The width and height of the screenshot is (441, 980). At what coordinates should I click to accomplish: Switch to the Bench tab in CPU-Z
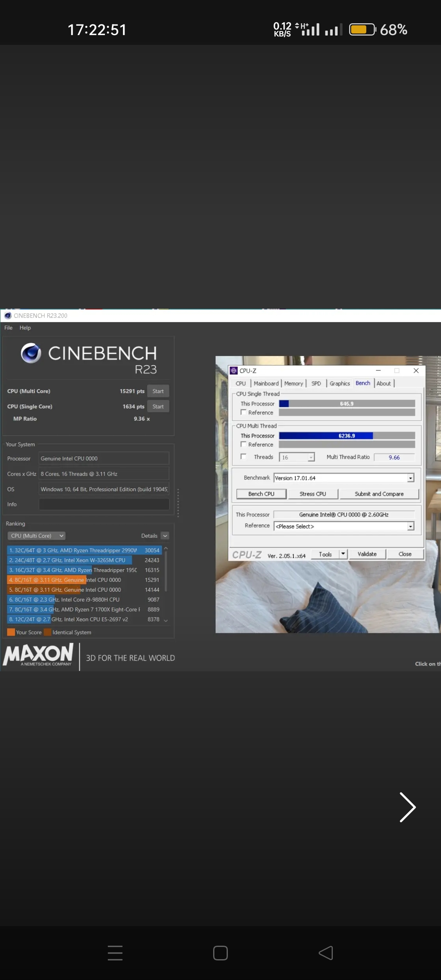coord(363,383)
